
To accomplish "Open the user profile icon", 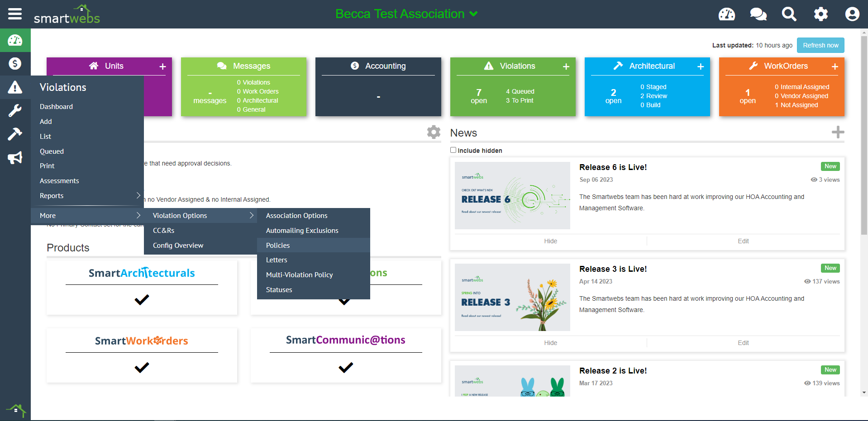I will point(852,14).
